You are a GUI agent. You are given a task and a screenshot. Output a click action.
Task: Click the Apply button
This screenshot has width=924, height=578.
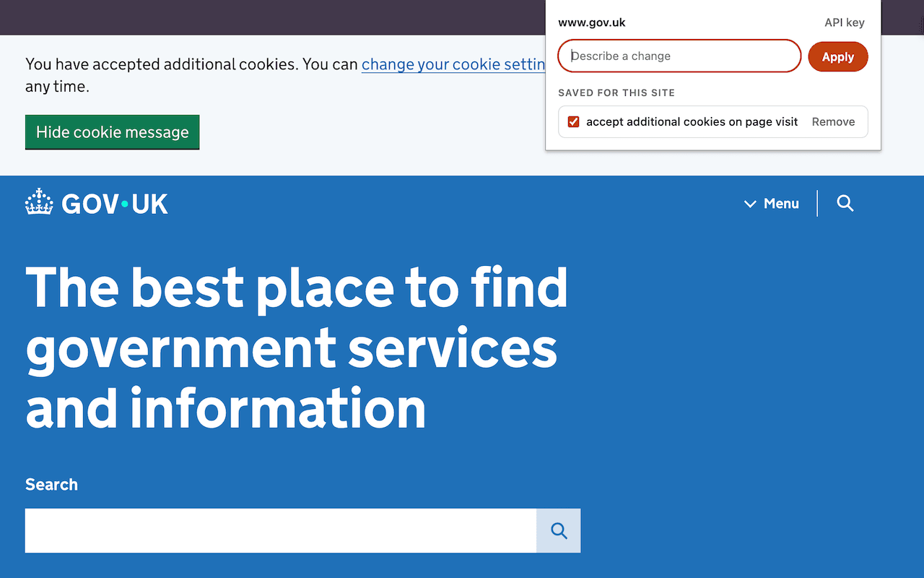[838, 56]
